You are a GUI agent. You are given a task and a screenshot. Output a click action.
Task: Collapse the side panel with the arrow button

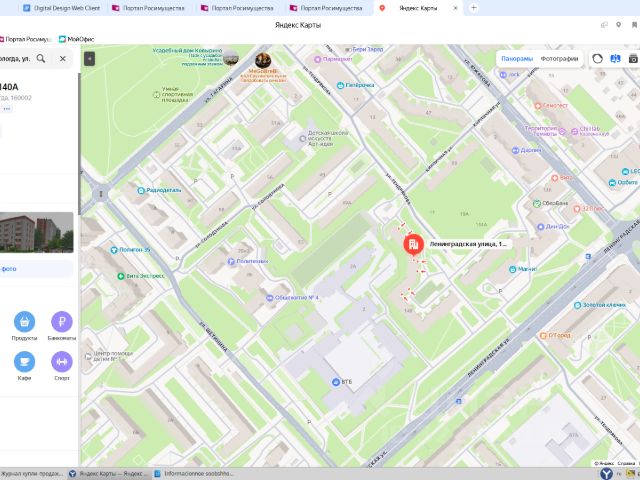click(x=89, y=59)
